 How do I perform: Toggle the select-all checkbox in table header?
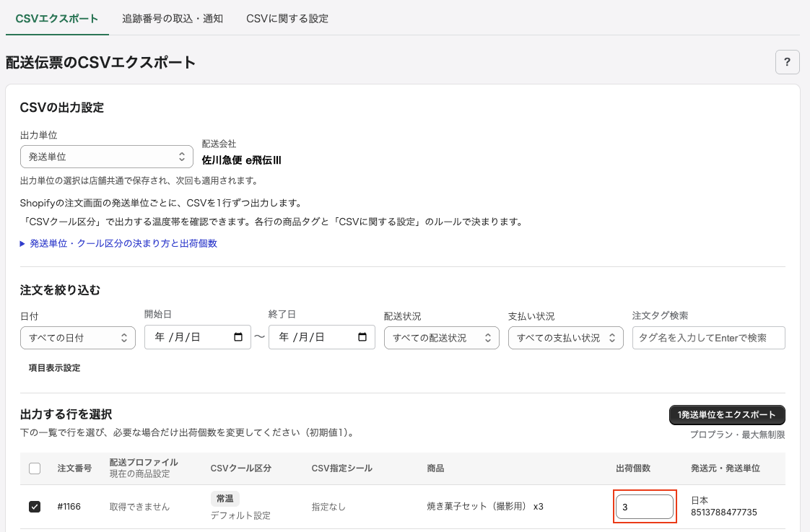click(x=35, y=468)
